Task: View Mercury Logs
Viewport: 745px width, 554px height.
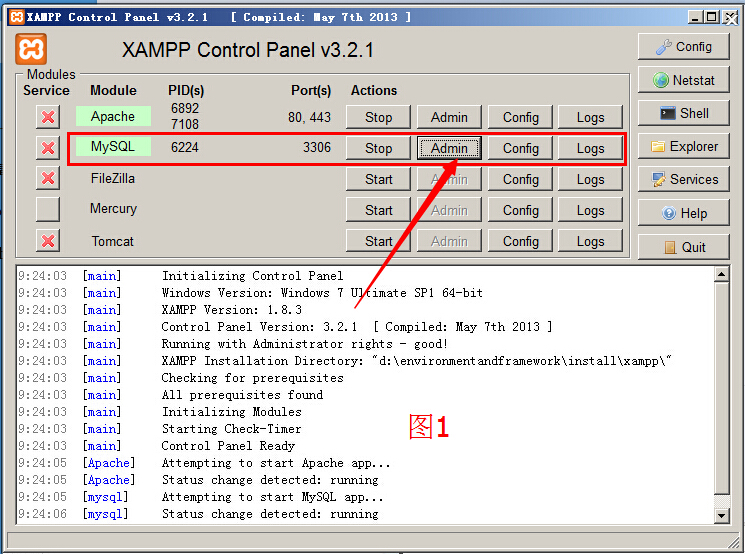Action: [x=590, y=210]
